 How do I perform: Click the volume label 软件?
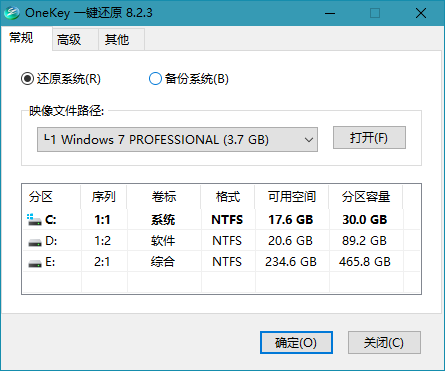click(163, 241)
